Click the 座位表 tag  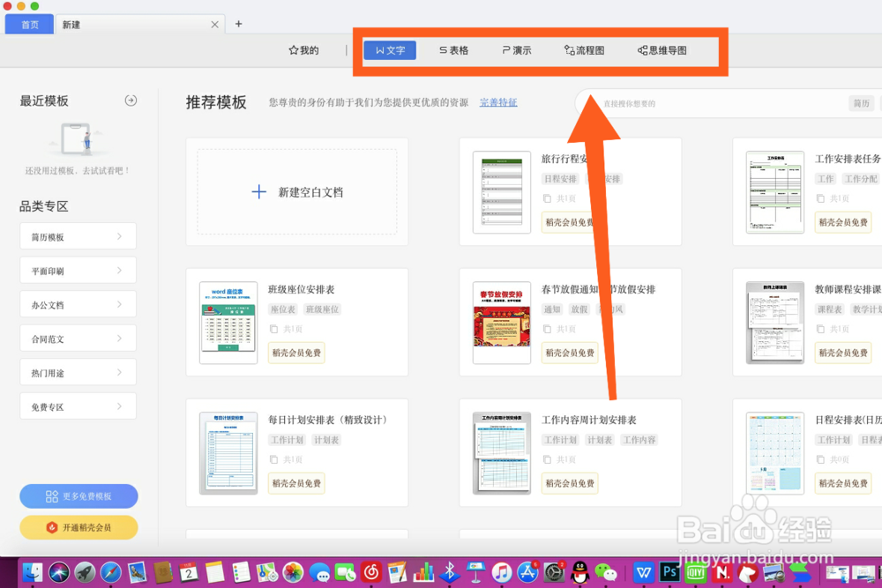tap(283, 309)
